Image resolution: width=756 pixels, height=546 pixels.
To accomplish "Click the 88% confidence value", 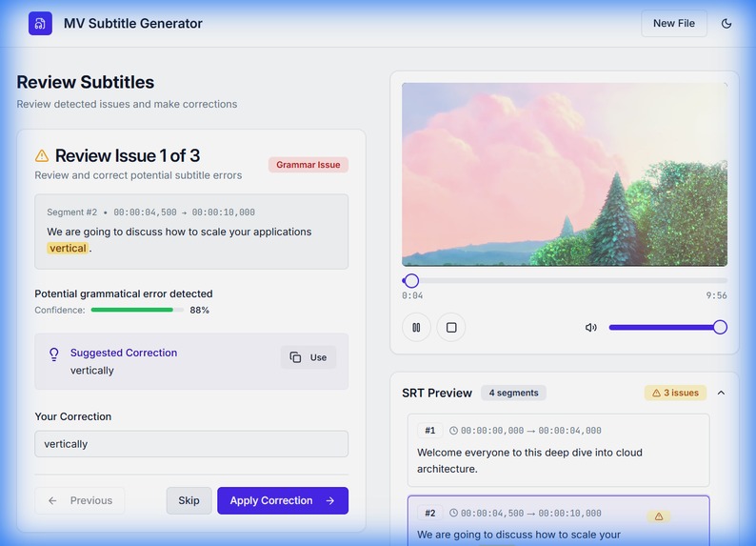I will pyautogui.click(x=199, y=310).
